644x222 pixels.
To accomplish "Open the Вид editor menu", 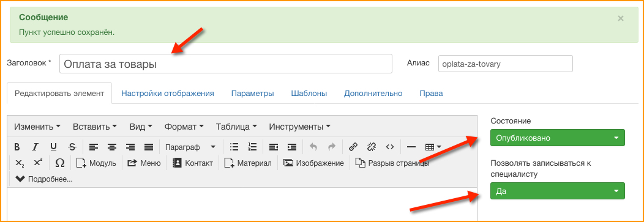I will pyautogui.click(x=141, y=127).
